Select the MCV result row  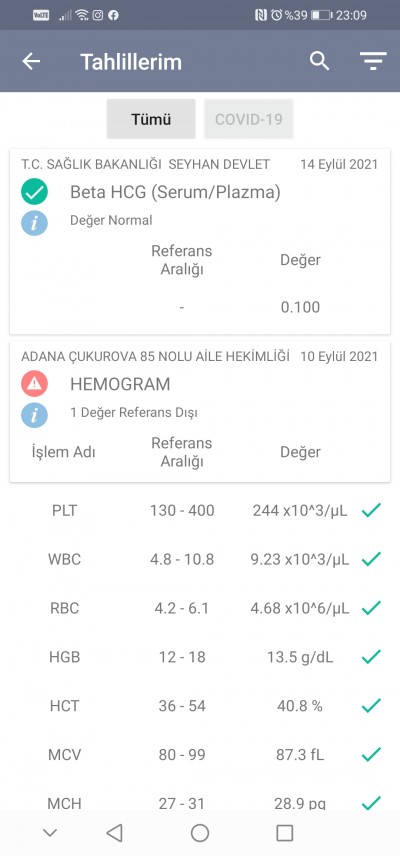(x=200, y=755)
